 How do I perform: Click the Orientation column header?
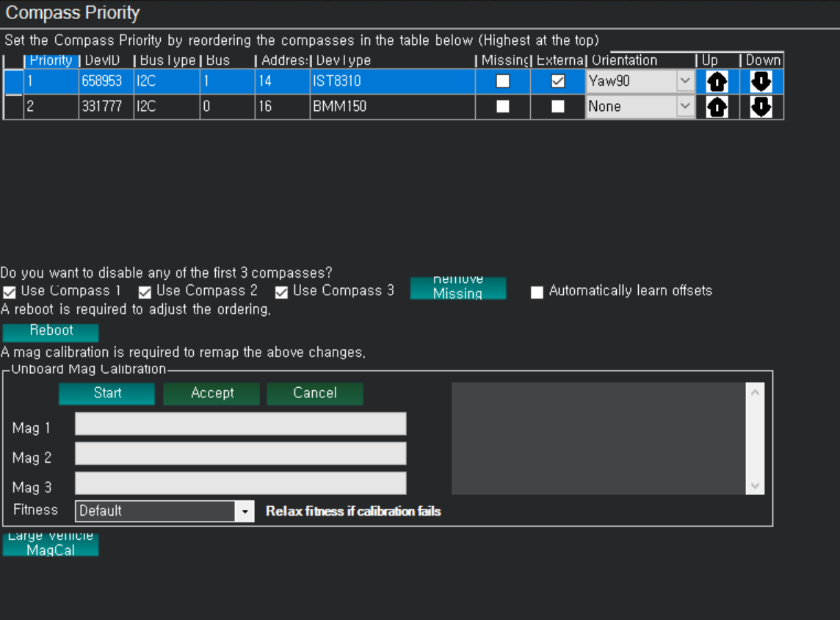click(x=641, y=60)
